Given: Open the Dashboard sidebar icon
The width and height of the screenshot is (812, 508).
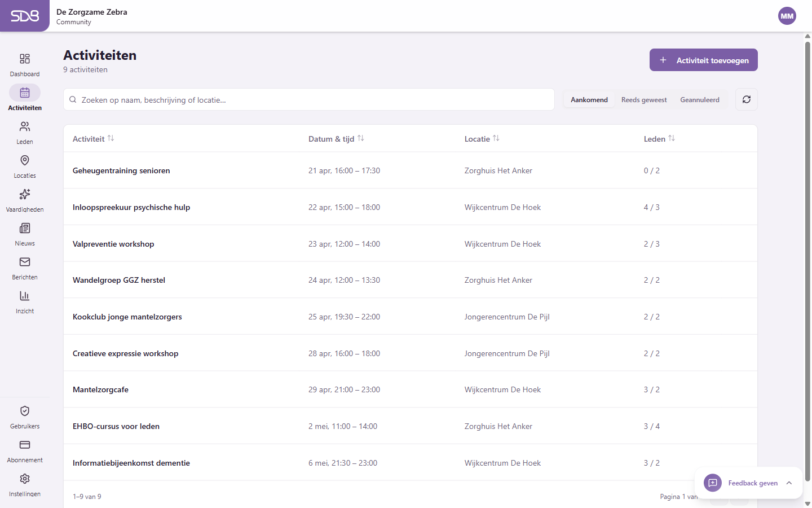Looking at the screenshot, I should tap(25, 59).
